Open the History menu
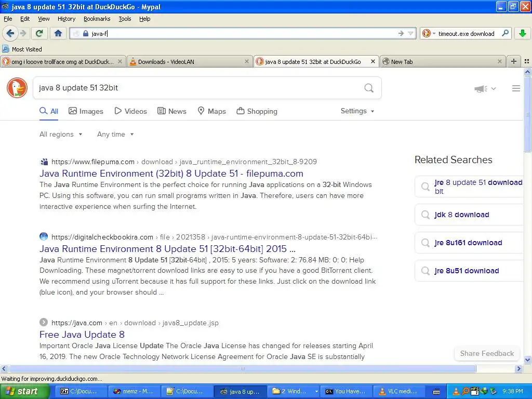The width and height of the screenshot is (532, 399). [66, 19]
